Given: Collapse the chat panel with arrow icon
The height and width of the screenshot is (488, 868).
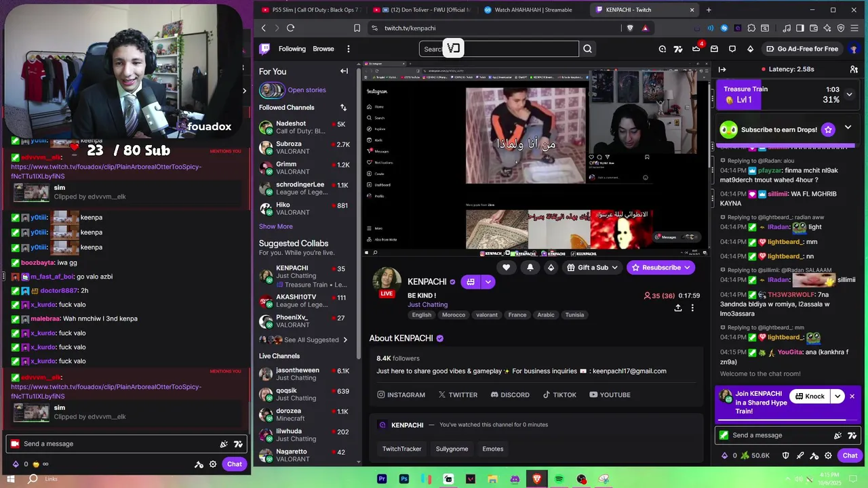Looking at the screenshot, I should click(722, 69).
